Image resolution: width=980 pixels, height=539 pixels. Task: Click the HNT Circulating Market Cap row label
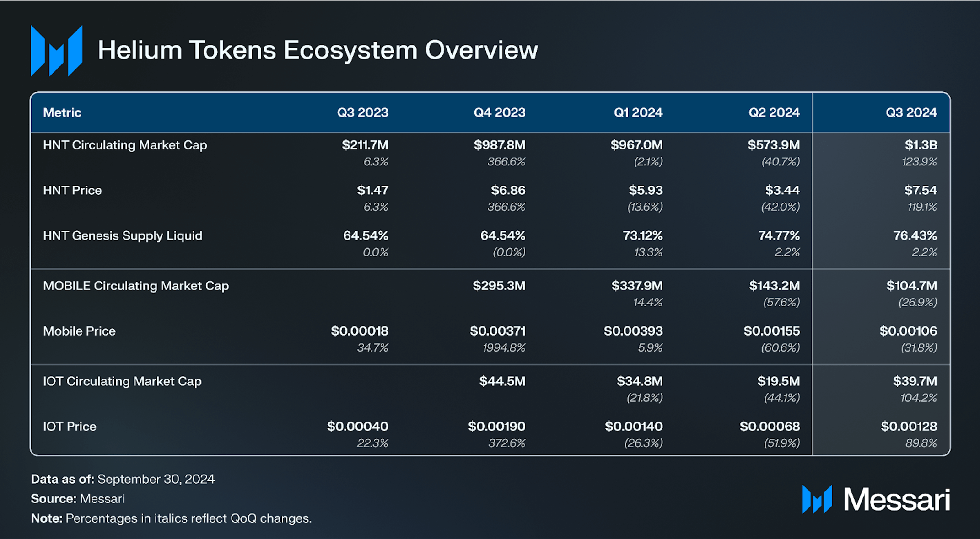[125, 145]
